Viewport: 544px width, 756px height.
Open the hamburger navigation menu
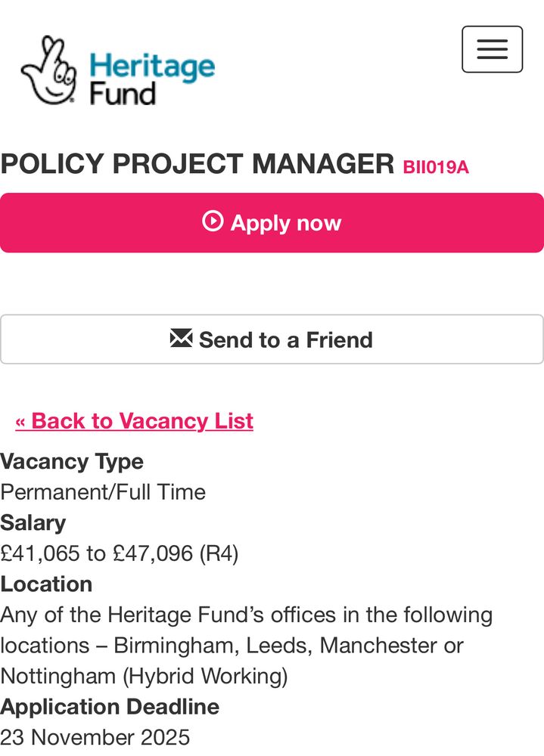pyautogui.click(x=492, y=49)
